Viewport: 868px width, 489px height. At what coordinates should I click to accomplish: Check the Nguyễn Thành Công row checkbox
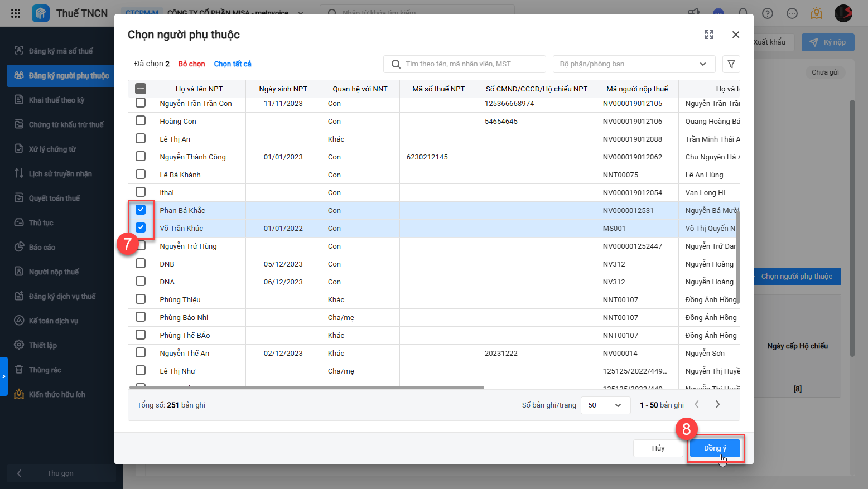[x=141, y=157]
